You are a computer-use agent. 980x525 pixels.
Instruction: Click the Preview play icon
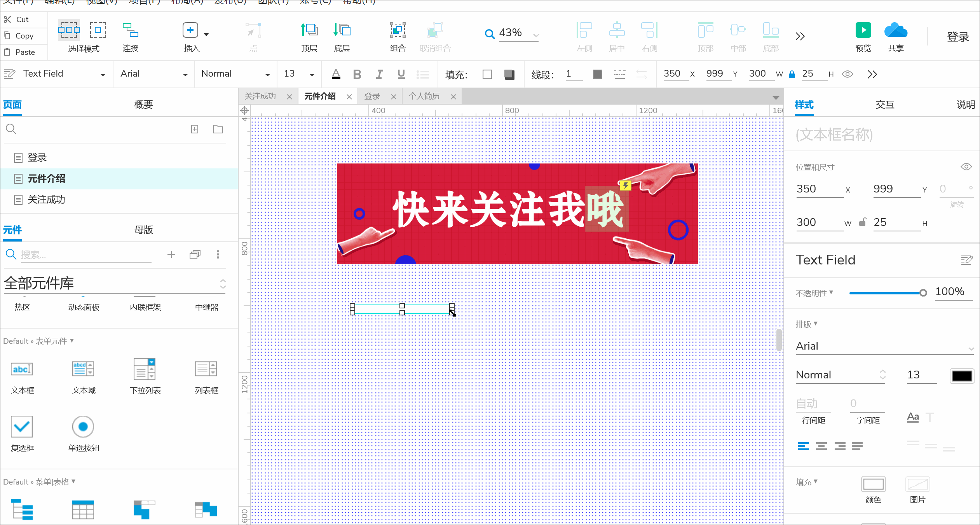click(x=863, y=31)
